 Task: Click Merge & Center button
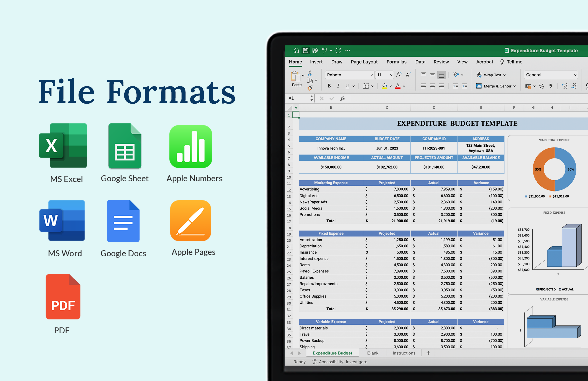click(x=494, y=86)
